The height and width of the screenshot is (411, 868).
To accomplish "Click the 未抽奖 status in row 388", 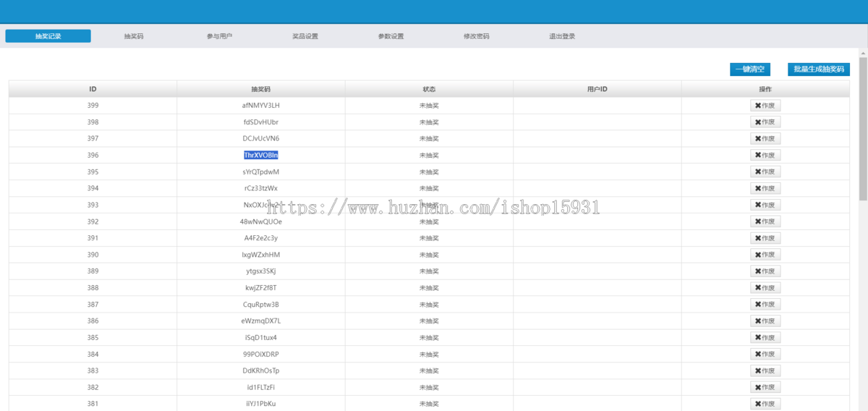I will point(429,288).
